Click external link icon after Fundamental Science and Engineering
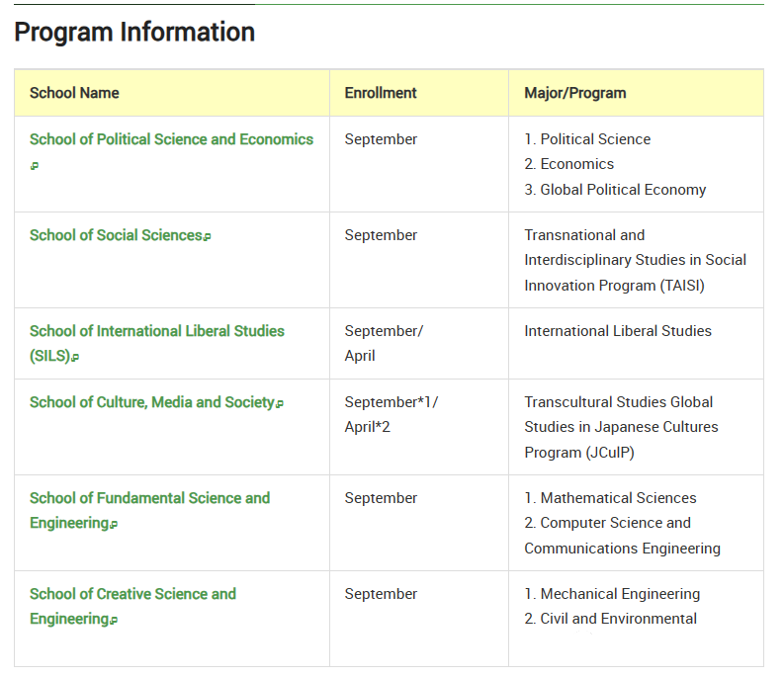This screenshot has height=678, width=784. pyautogui.click(x=114, y=525)
